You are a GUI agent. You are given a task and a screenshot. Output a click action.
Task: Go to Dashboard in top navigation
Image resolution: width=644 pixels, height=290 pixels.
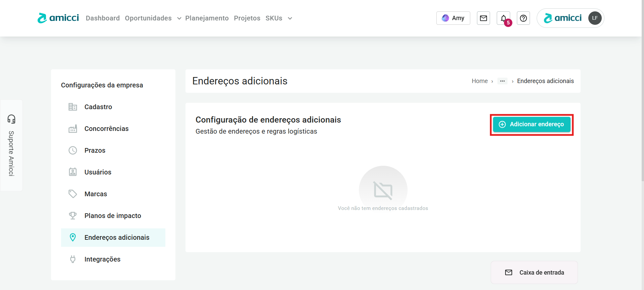103,18
